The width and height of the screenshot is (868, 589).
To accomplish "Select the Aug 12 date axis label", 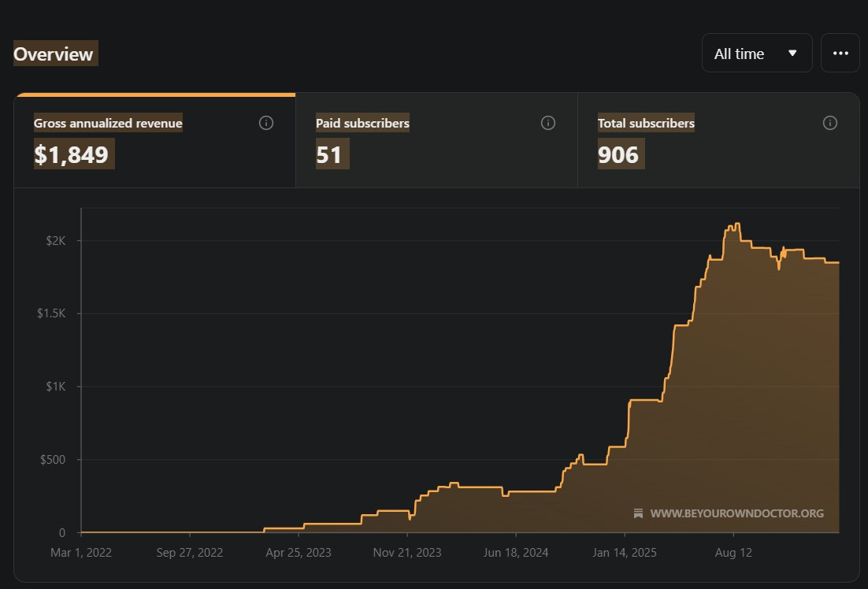I will pyautogui.click(x=733, y=553).
